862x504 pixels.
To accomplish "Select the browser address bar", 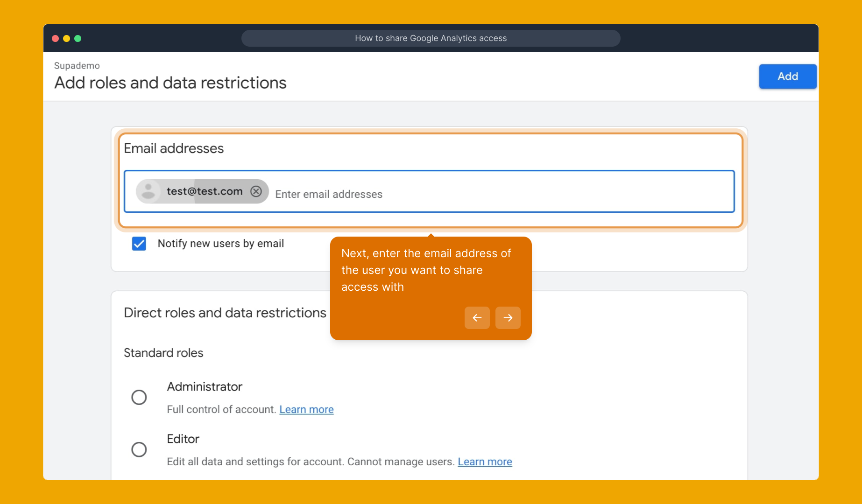I will [431, 38].
